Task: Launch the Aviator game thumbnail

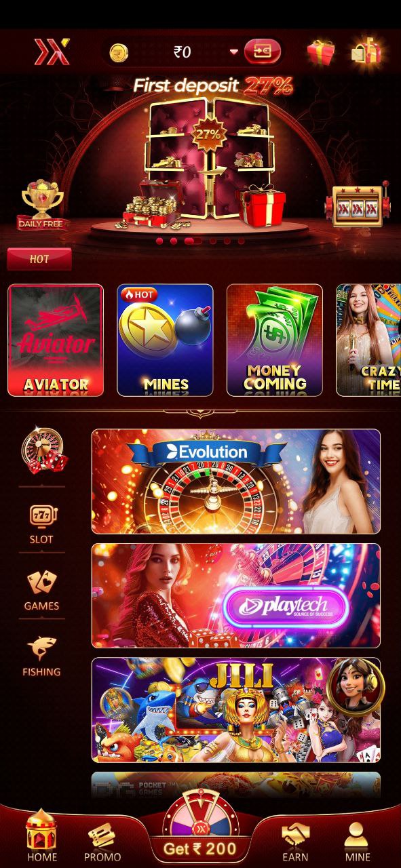Action: [x=56, y=340]
